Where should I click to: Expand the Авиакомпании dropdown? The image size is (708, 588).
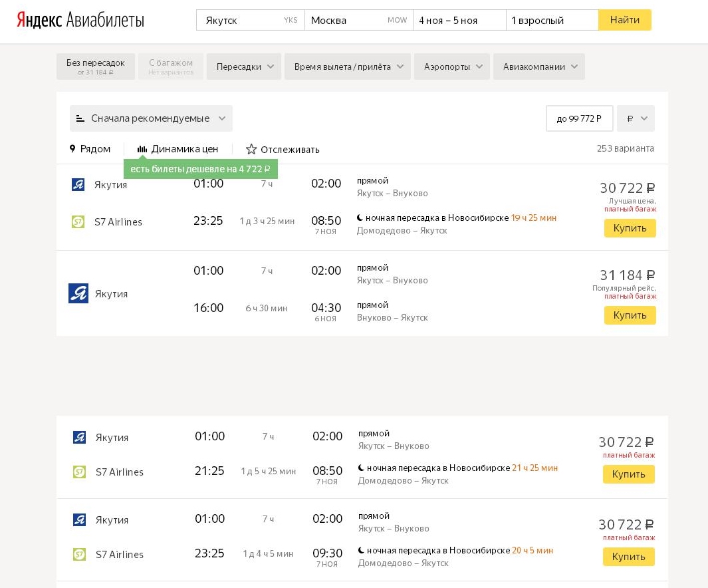pos(539,67)
